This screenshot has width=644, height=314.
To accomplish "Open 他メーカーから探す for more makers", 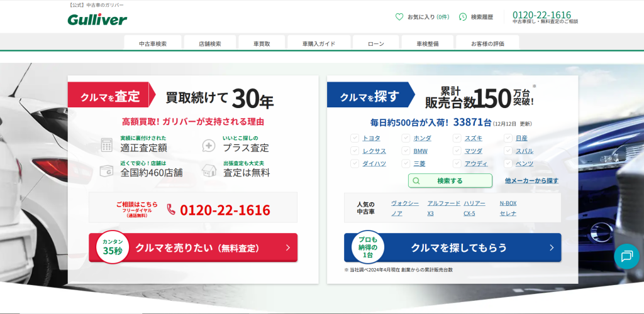I will [531, 181].
